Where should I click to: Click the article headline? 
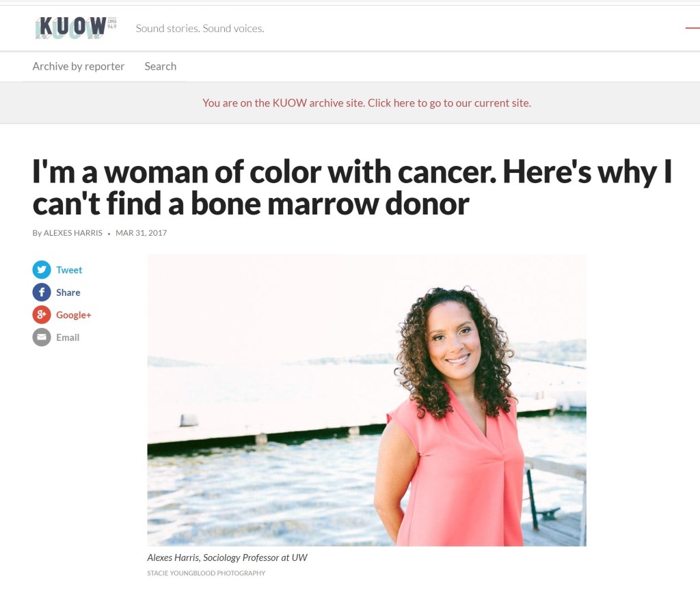[352, 187]
